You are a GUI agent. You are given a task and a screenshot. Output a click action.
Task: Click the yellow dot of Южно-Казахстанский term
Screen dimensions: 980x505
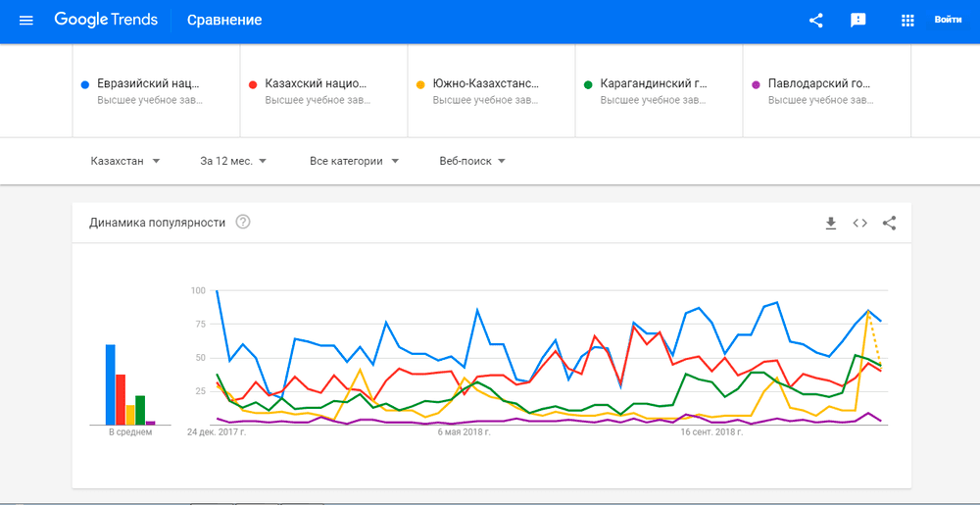pyautogui.click(x=420, y=83)
